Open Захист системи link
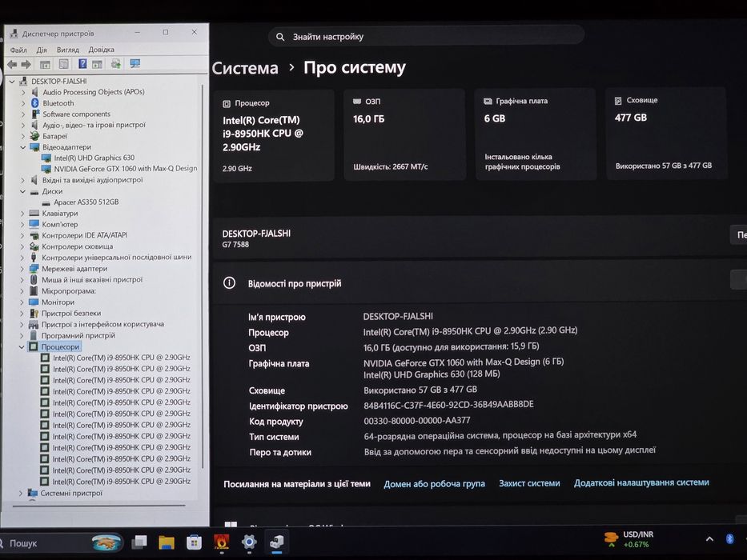 (x=529, y=483)
